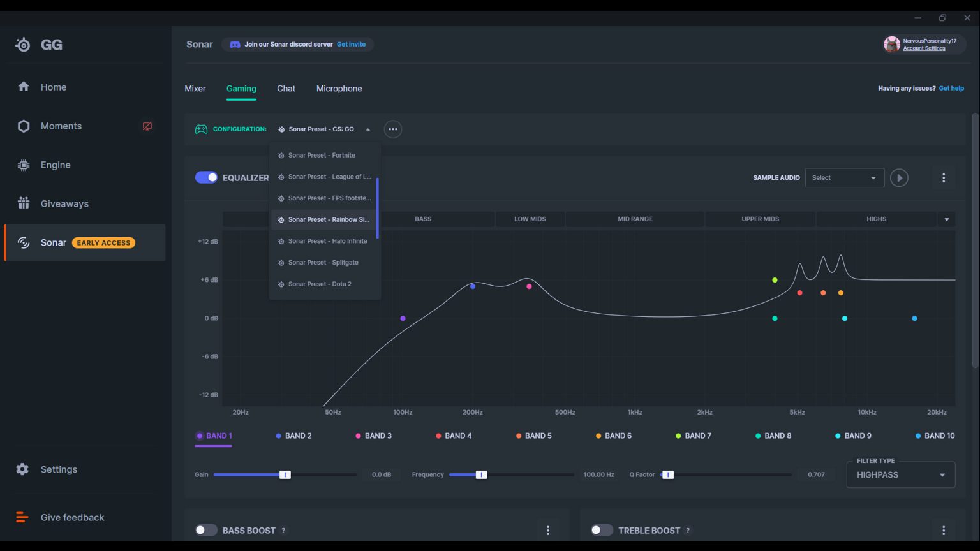This screenshot has width=980, height=551.
Task: Open equalizer three-dot menu
Action: tap(944, 178)
